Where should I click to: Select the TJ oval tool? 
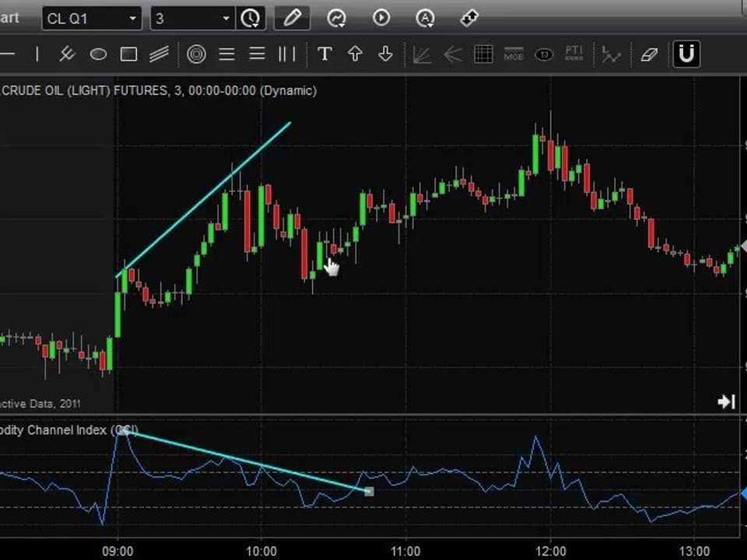544,54
